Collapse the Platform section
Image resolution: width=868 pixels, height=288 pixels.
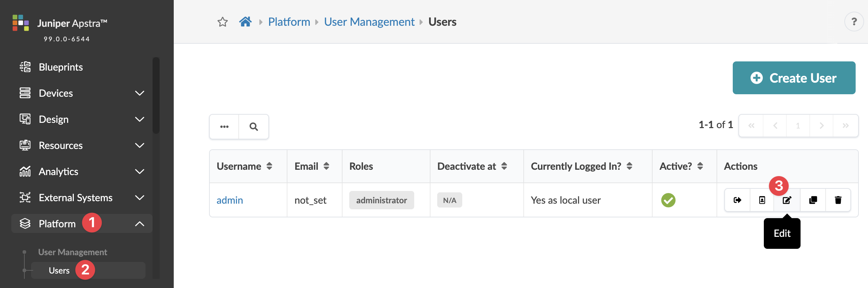click(140, 224)
